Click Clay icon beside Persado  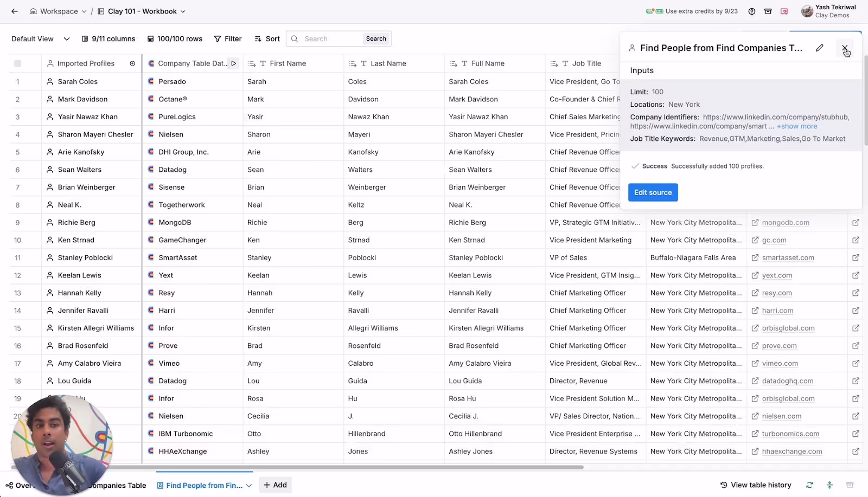151,81
